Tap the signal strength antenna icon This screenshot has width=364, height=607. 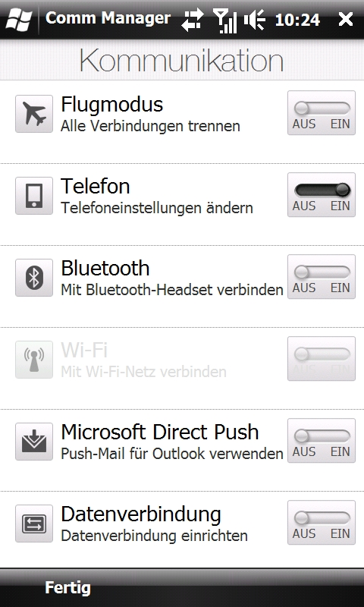(x=225, y=21)
